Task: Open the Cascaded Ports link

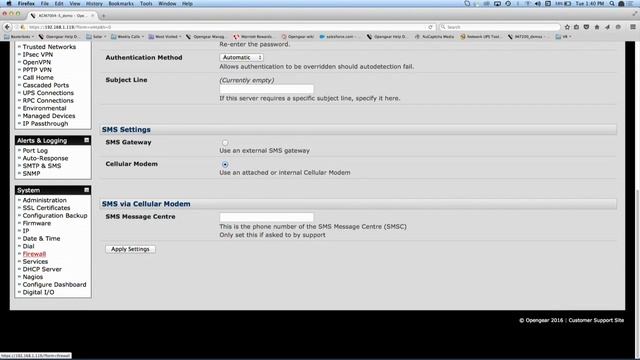Action: pos(46,85)
